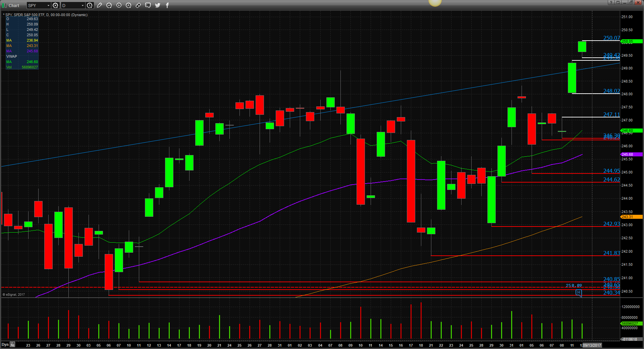Click the orange 243.31 MA tag
Screen dimensions: 644x349
point(632,217)
